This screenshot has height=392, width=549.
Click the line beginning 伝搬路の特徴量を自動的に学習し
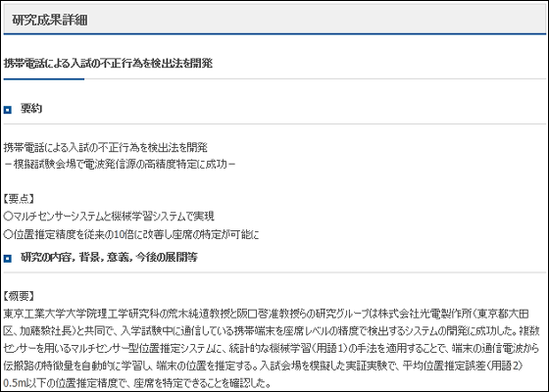coord(264,366)
